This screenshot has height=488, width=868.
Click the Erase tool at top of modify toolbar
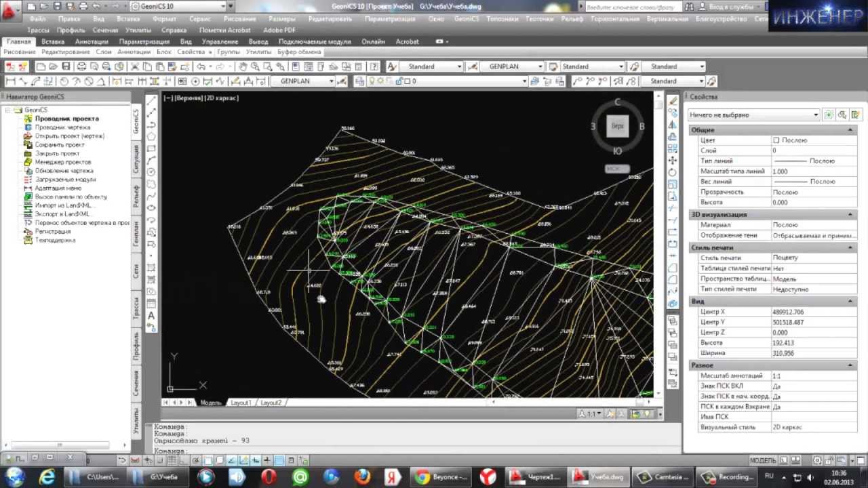pos(673,101)
